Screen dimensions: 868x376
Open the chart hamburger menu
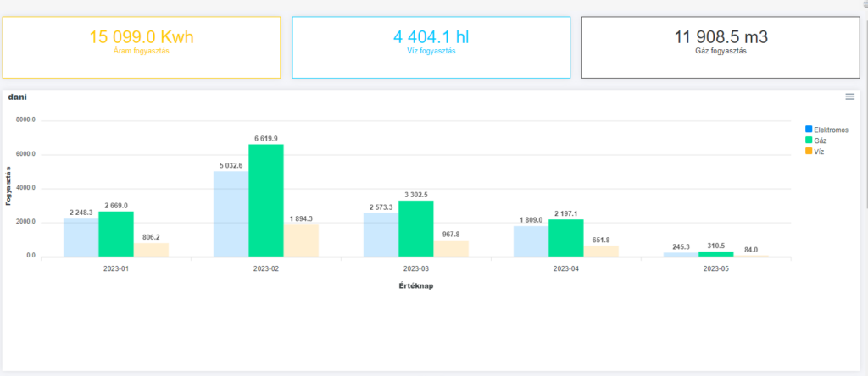coord(849,97)
